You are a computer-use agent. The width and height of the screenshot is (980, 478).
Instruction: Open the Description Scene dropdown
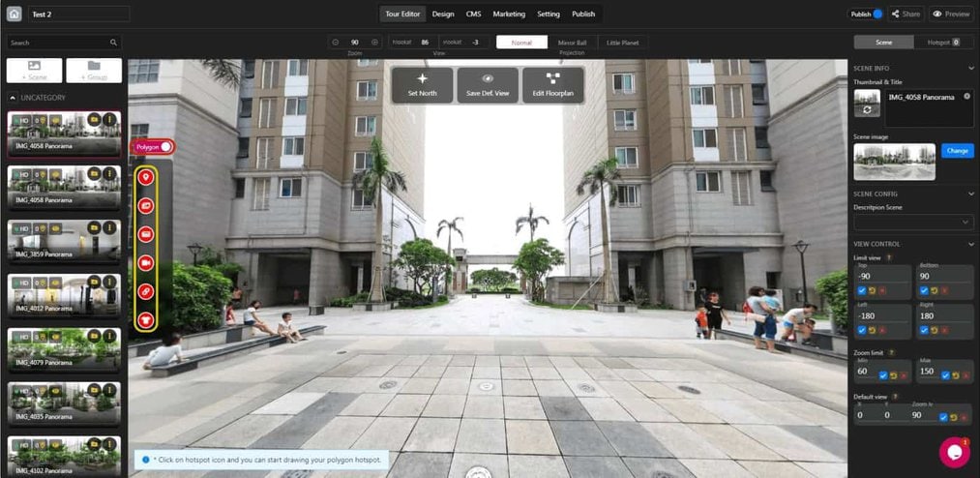coord(912,223)
